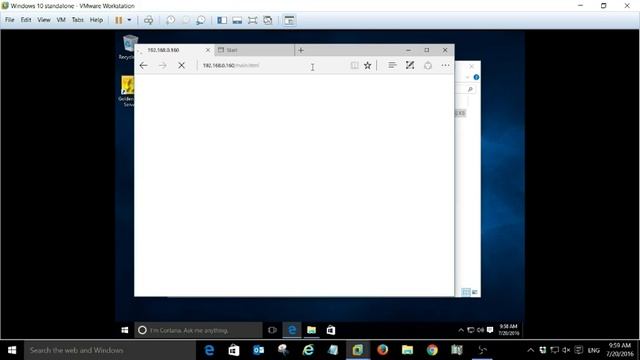640x360 pixels.
Task: Open Task View in guest taskbar
Action: [x=272, y=330]
